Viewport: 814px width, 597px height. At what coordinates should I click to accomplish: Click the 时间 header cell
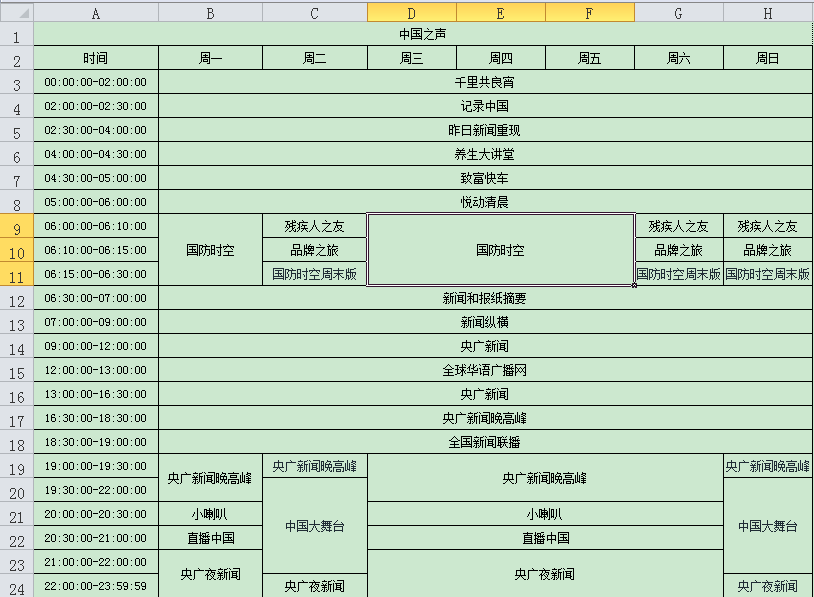[96, 58]
